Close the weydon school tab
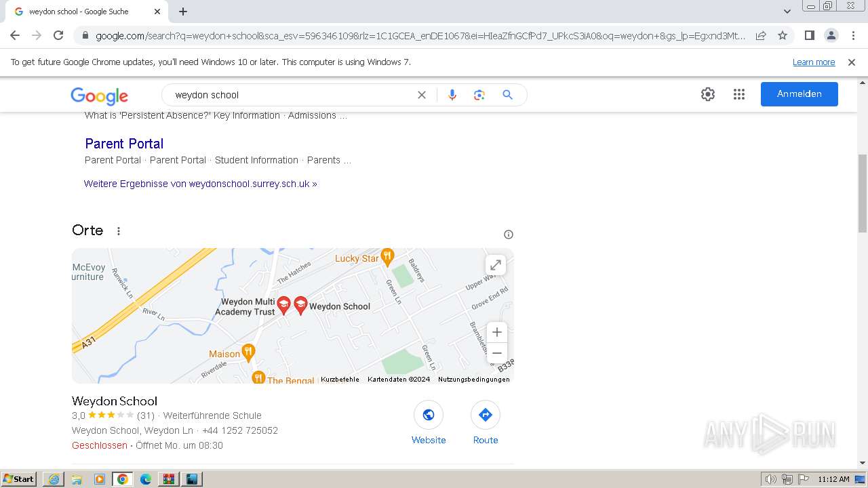Viewport: 868px width, 488px height. [157, 12]
